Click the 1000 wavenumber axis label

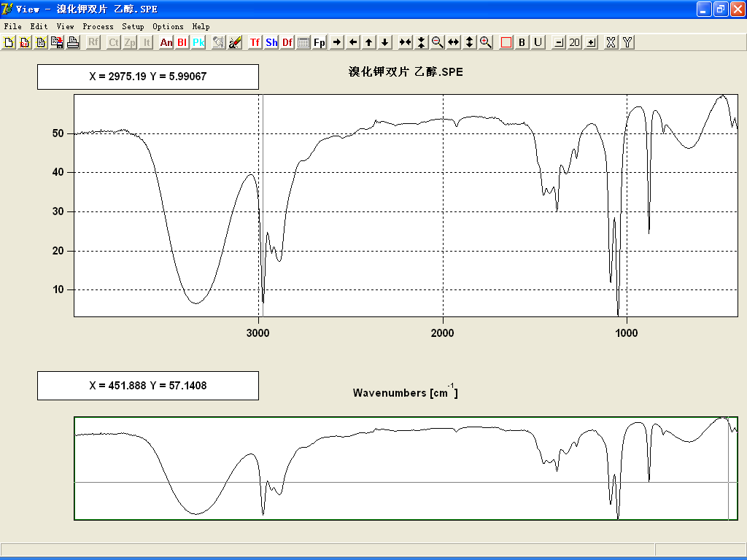pyautogui.click(x=627, y=332)
